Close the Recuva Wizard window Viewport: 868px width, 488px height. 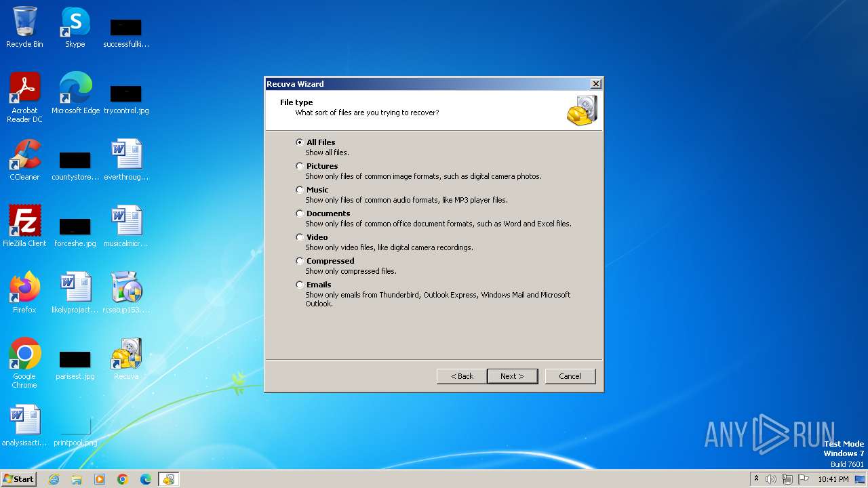tap(595, 84)
